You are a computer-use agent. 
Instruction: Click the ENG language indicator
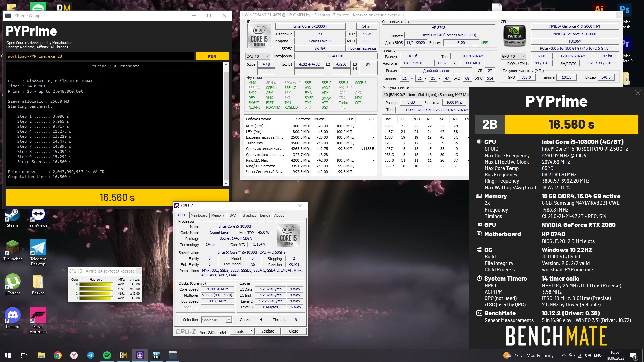pyautogui.click(x=598, y=355)
